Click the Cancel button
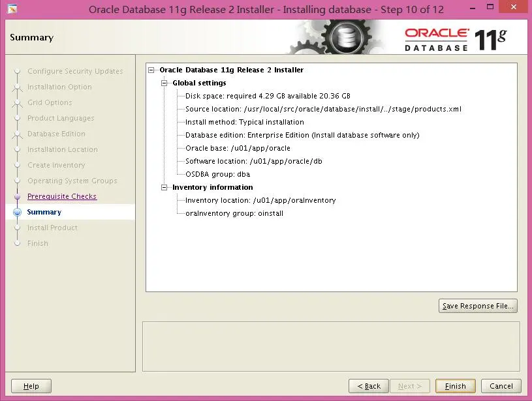Image resolution: width=532 pixels, height=401 pixels. pos(501,386)
